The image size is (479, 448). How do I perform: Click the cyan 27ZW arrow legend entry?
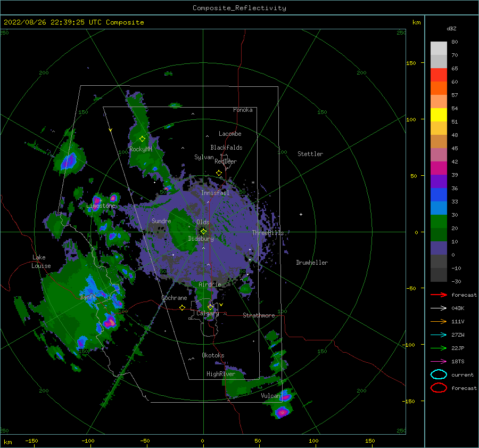[x=439, y=335]
